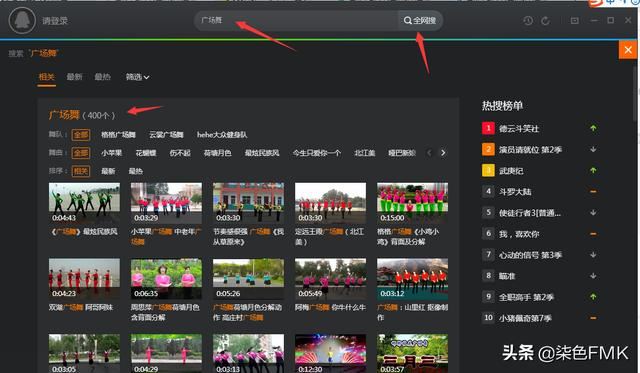Show more songs with right chevron
Viewport: 640px width, 373px height.
tap(443, 153)
